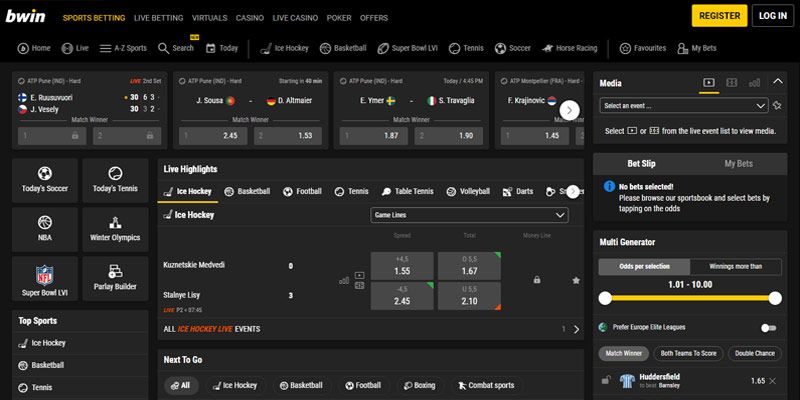Open the Today calendar icon
Image resolution: width=800 pixels, height=400 pixels.
[x=211, y=48]
